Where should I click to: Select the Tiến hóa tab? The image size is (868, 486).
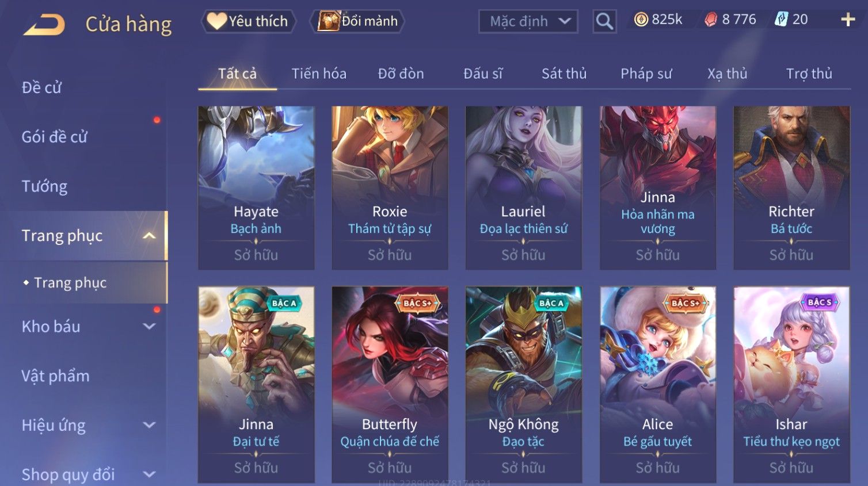point(319,74)
